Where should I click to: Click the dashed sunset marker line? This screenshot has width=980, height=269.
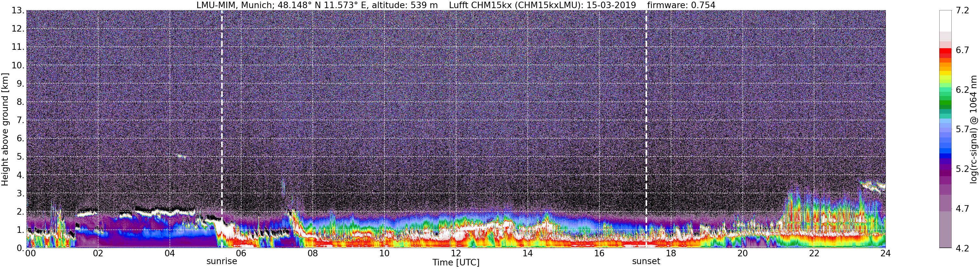point(646,129)
